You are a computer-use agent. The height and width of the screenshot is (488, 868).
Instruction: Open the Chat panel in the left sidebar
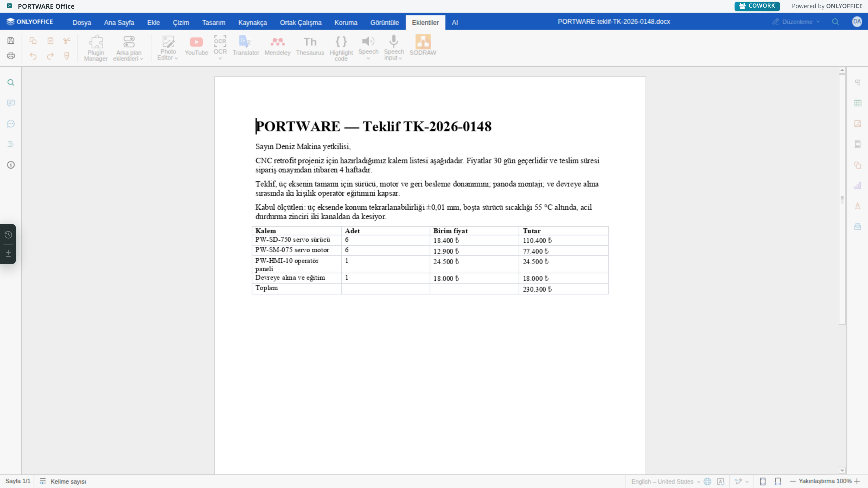click(x=11, y=124)
